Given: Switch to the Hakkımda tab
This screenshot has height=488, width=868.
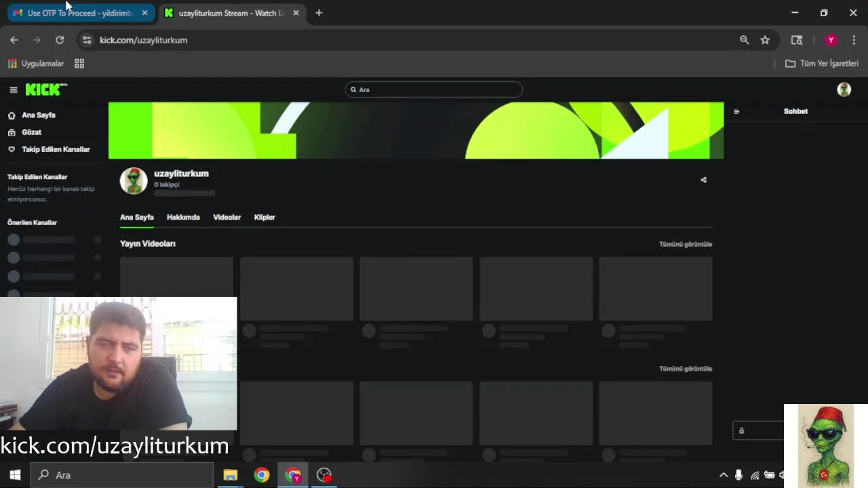Looking at the screenshot, I should click(183, 217).
